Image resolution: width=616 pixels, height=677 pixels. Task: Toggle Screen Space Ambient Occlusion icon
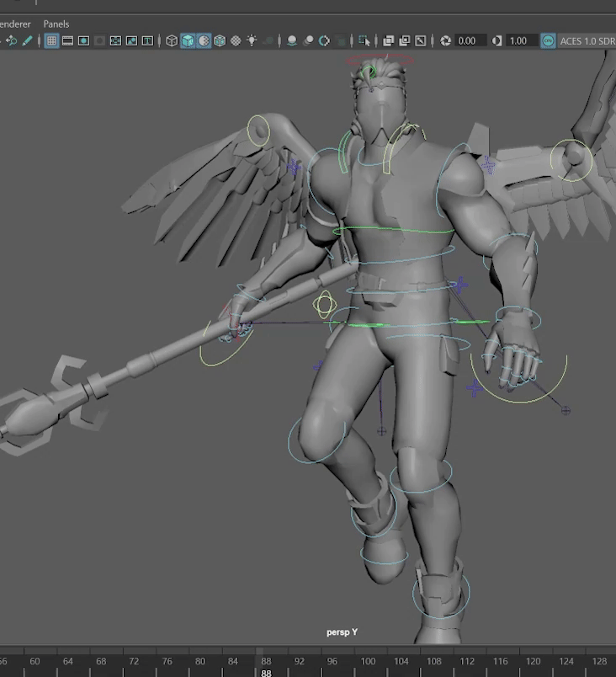292,41
